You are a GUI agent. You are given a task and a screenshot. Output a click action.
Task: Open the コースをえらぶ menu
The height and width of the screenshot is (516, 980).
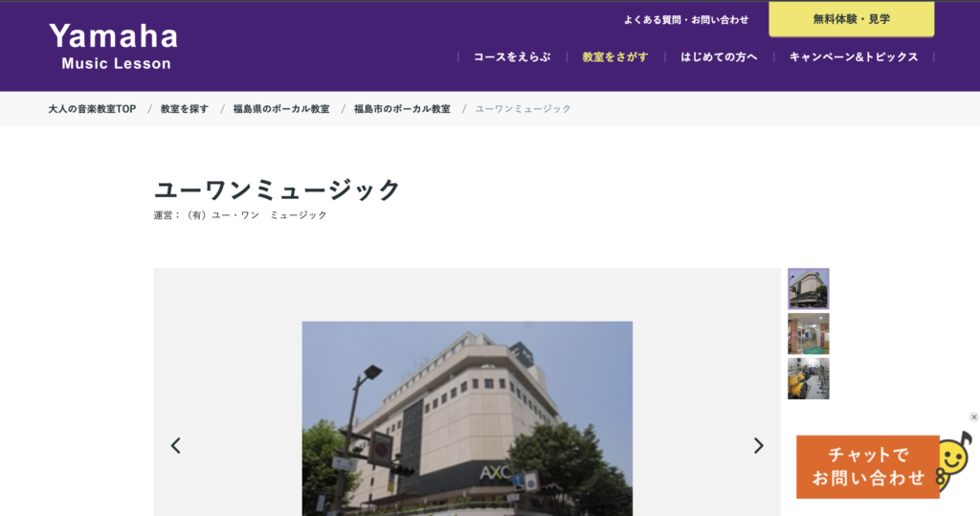point(512,56)
